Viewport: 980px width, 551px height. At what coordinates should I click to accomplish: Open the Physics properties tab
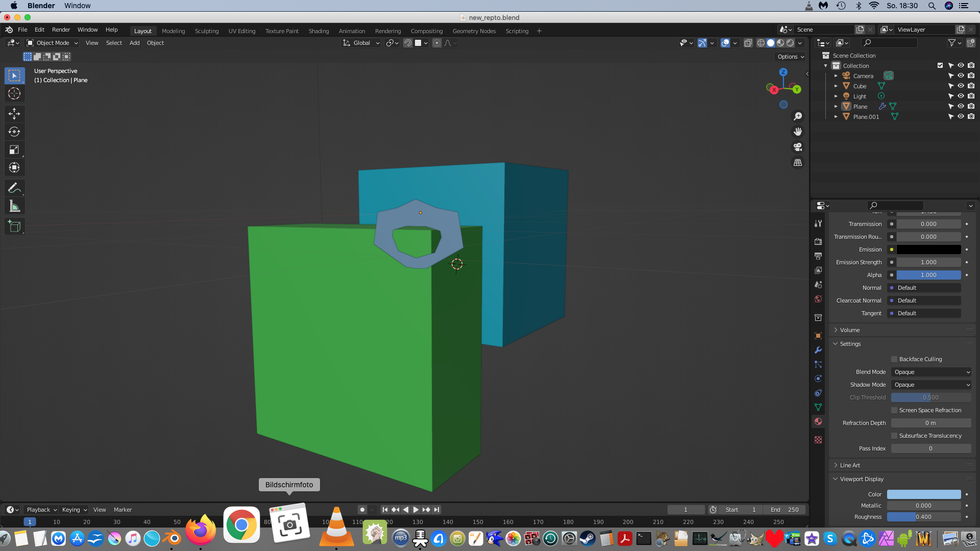[818, 379]
